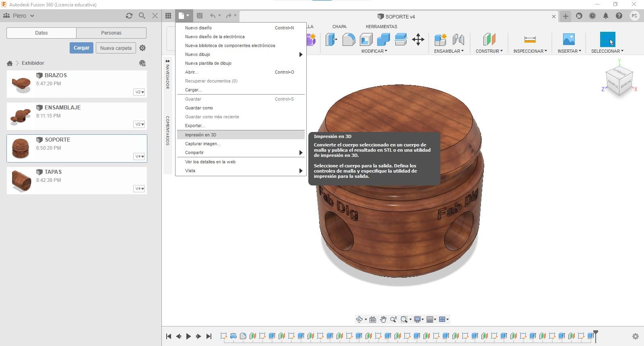The image size is (644, 346).
Task: Open the PS user profile
Action: [x=634, y=16]
